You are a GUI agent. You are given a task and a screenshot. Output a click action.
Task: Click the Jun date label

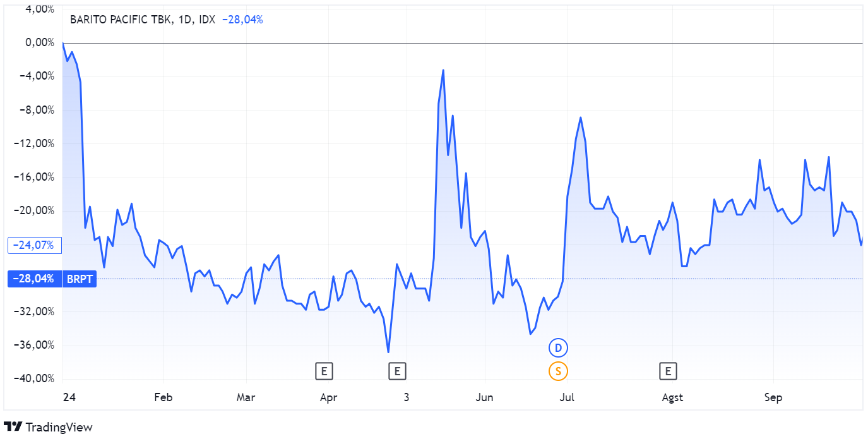tap(485, 397)
